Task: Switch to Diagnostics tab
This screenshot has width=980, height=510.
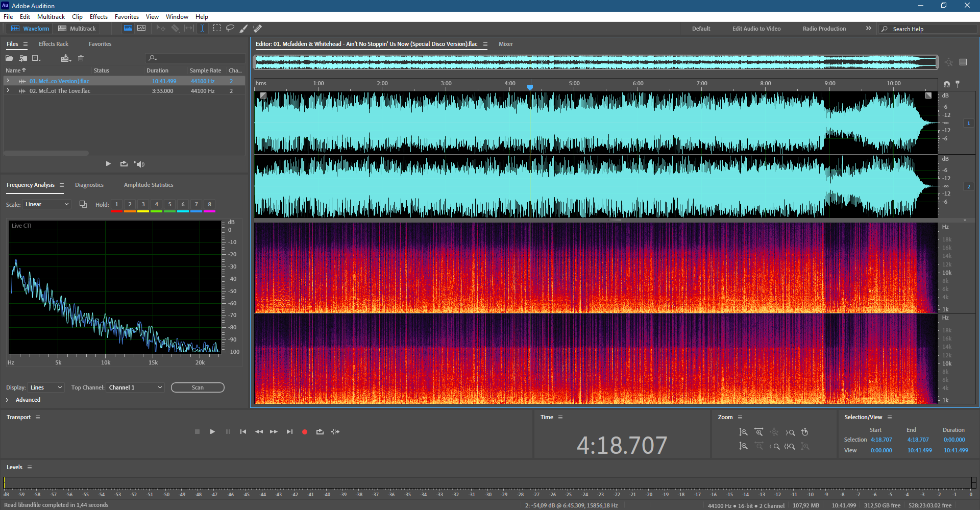Action: [x=89, y=185]
